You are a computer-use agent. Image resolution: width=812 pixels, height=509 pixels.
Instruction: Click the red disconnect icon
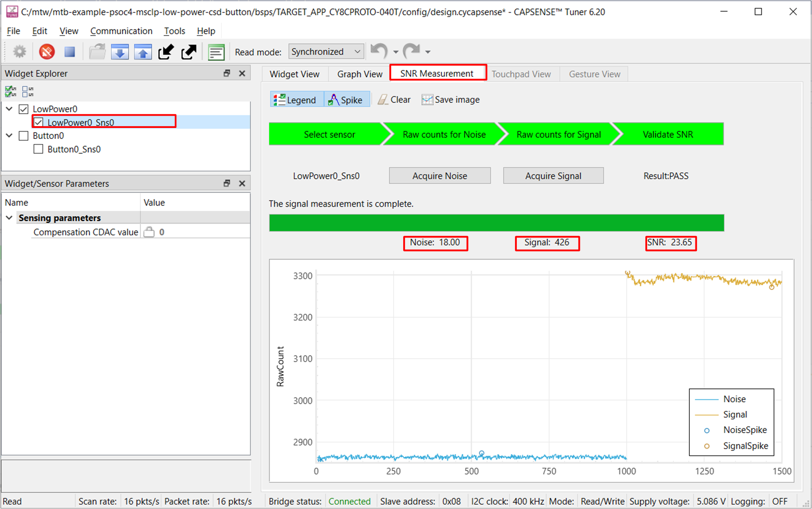point(47,52)
